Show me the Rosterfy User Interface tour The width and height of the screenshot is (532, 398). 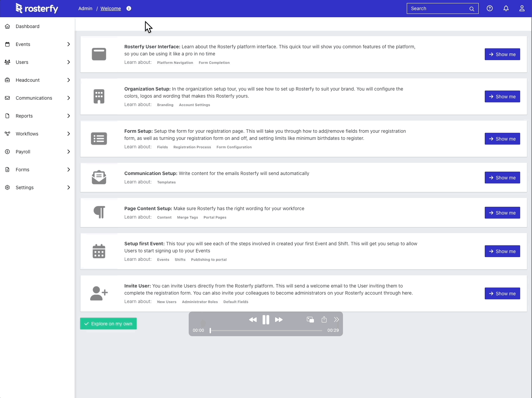[502, 54]
